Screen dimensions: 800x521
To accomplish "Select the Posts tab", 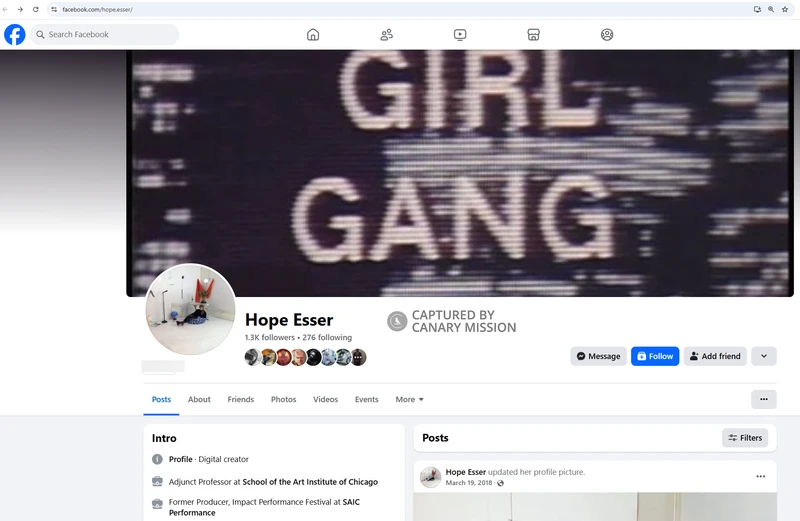I will tap(161, 400).
